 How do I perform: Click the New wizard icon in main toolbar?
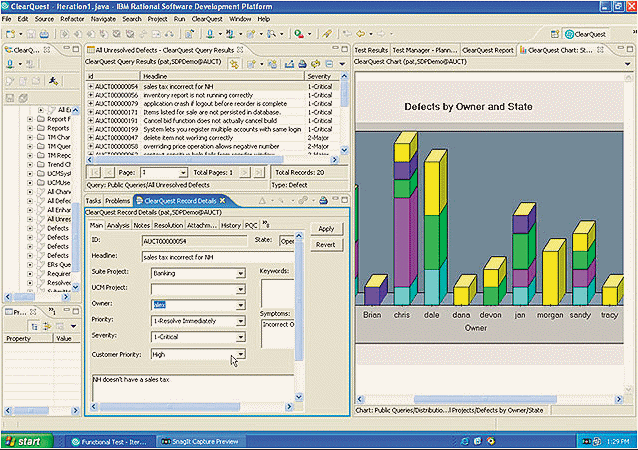11,34
